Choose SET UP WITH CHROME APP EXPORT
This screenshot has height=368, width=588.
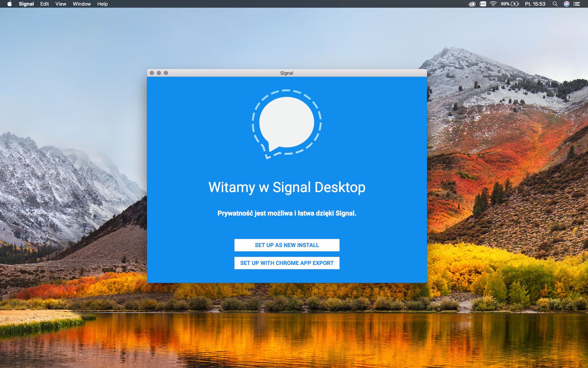coord(287,263)
